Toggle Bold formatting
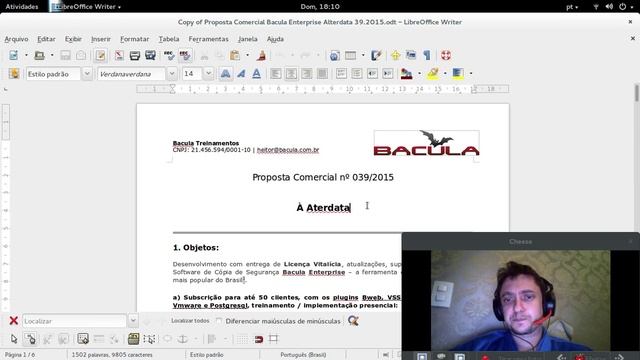Viewport: 640px width, 360px height. (225, 73)
